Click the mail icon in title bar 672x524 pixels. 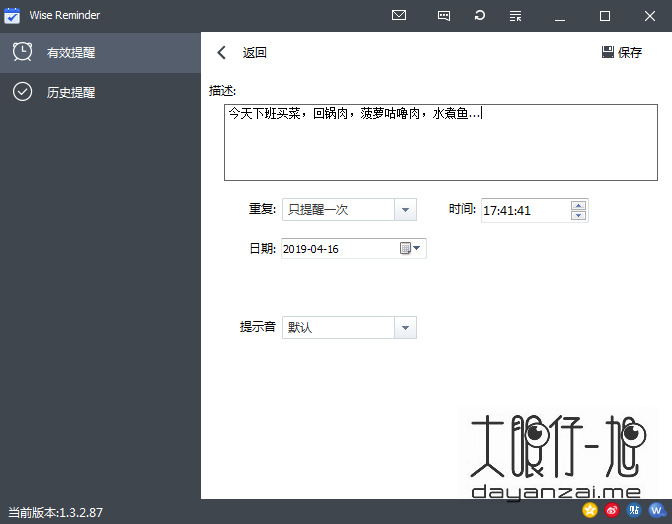coord(399,15)
